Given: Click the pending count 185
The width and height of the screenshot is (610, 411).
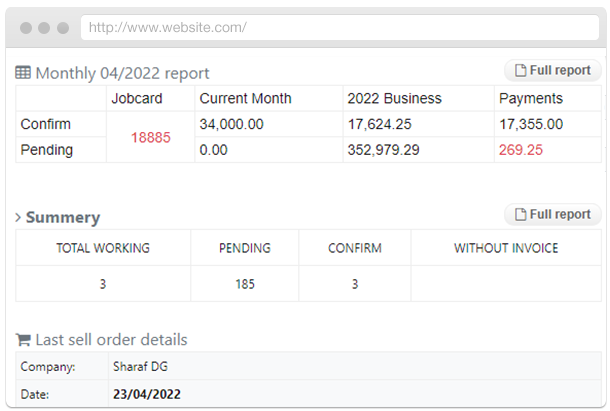Looking at the screenshot, I should click(x=244, y=284).
